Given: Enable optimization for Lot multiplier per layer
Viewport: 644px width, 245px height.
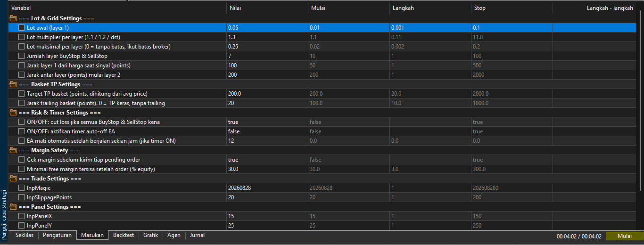Looking at the screenshot, I should pos(22,37).
